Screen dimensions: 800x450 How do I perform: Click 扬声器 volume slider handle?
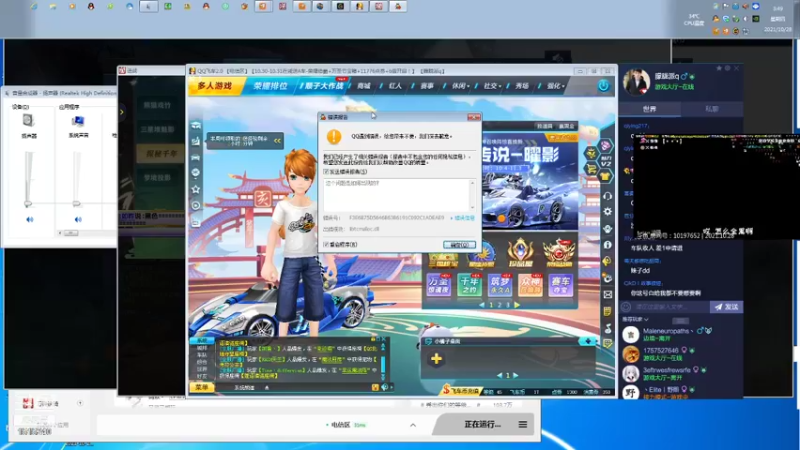click(28, 204)
